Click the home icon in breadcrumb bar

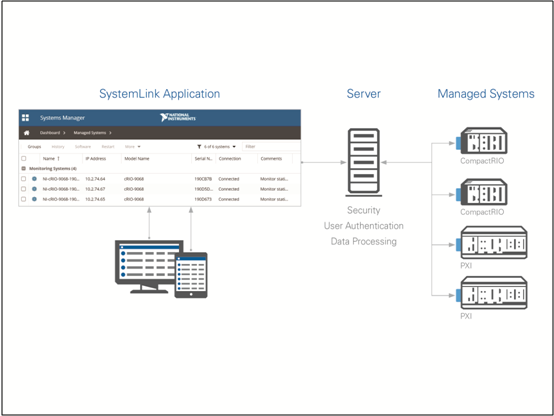(26, 133)
